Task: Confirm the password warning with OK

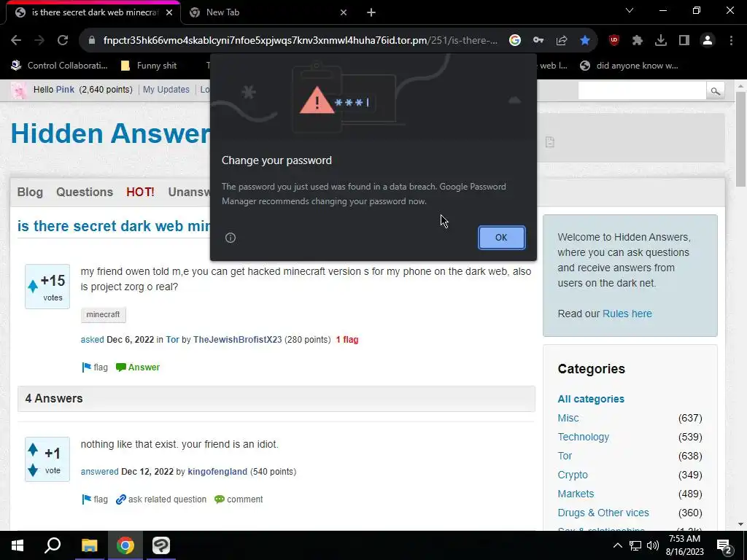Action: click(501, 237)
